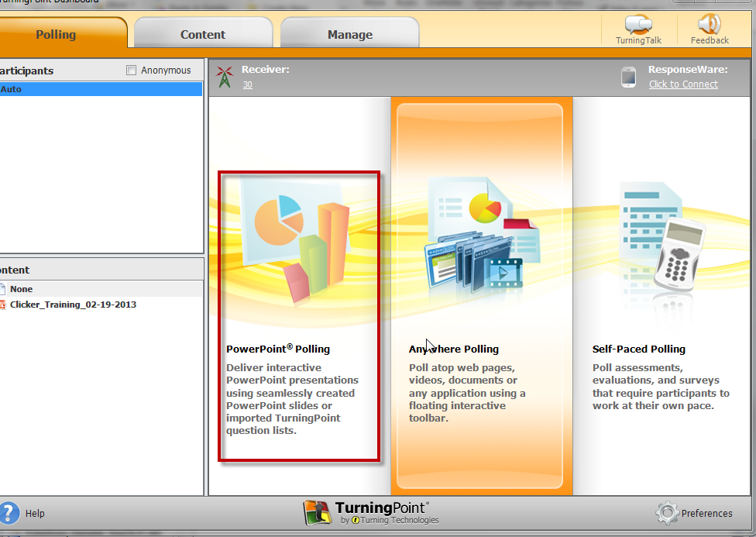Open Preferences via the gear icon
This screenshot has width=756, height=537.
tap(667, 513)
